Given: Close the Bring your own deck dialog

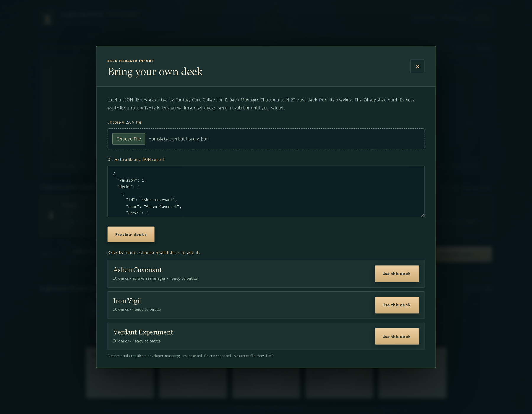Looking at the screenshot, I should click(417, 66).
